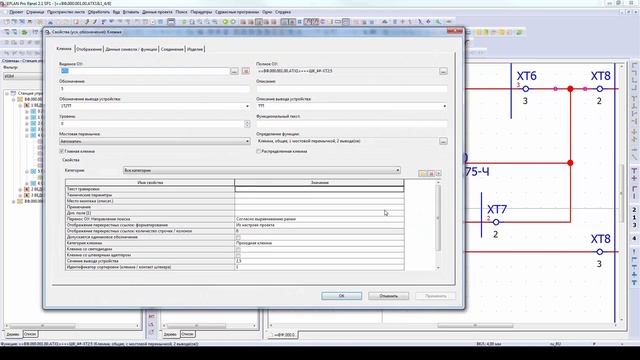Open Описание вывода устройства dropdown

pos(444,106)
